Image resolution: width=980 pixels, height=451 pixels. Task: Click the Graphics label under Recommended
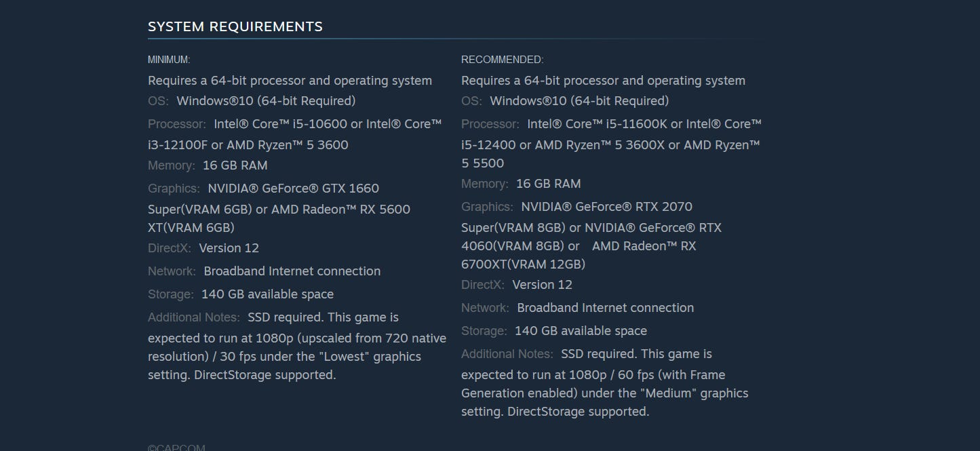coord(487,207)
